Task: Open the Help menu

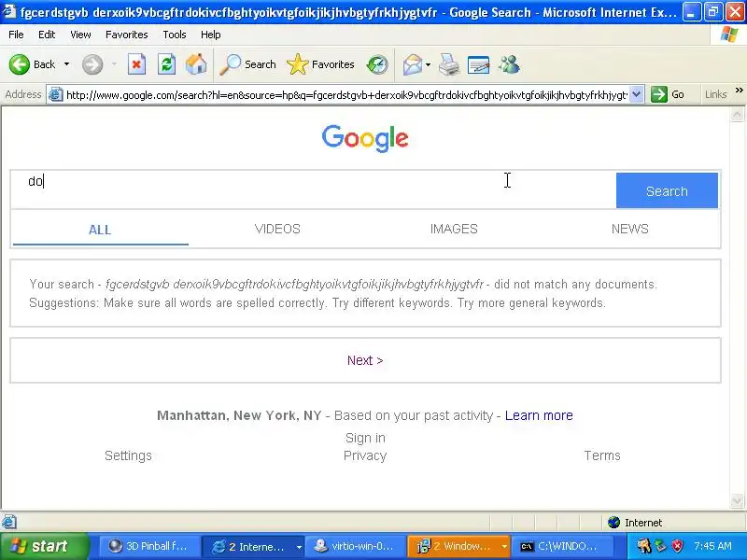Action: click(x=211, y=35)
